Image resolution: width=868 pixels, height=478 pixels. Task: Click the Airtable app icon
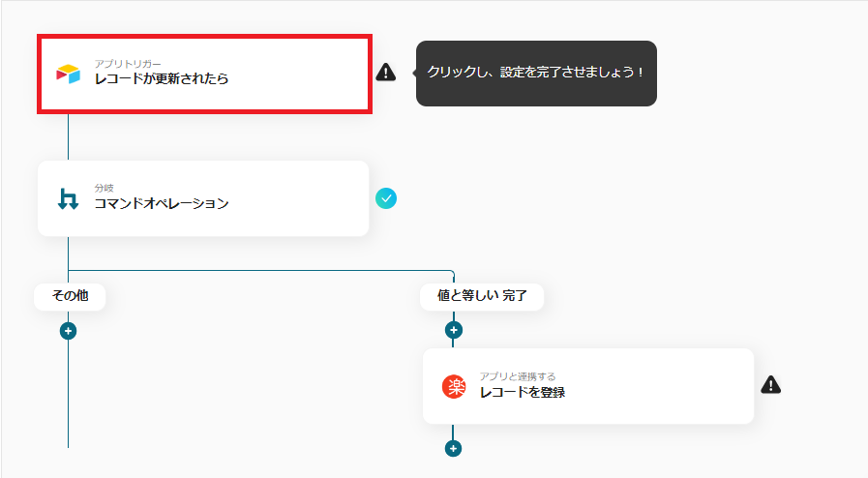point(68,74)
